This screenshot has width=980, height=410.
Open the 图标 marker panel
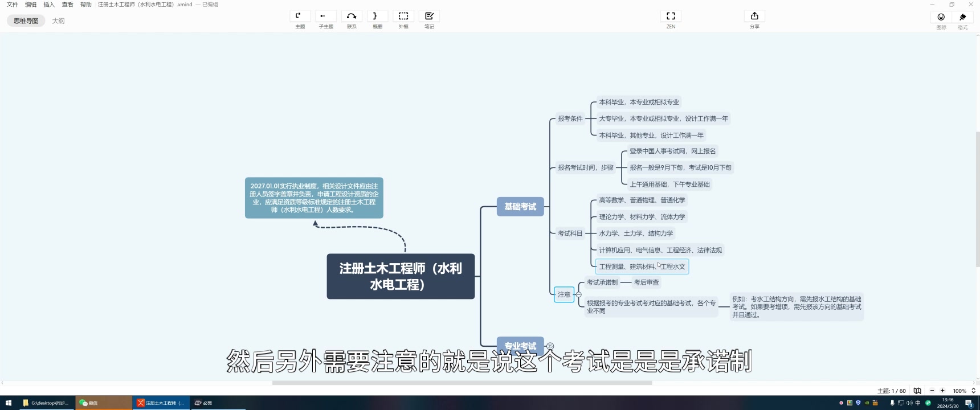(x=941, y=17)
